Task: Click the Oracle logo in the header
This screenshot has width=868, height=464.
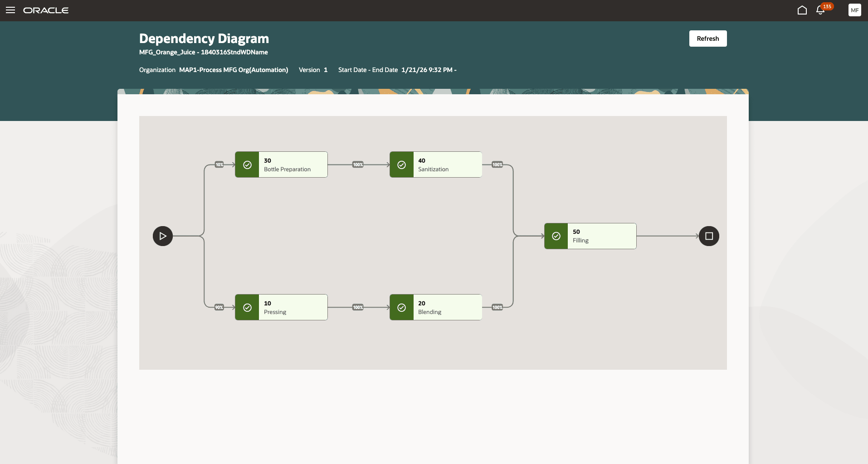Action: pos(46,10)
